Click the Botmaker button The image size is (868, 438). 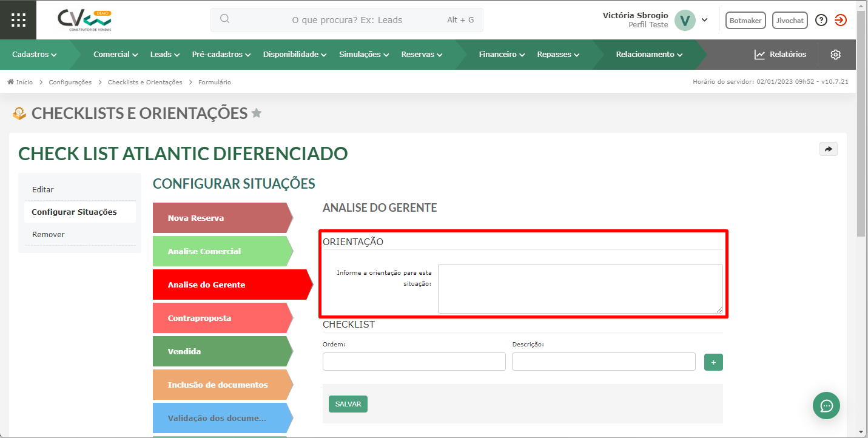(x=745, y=21)
